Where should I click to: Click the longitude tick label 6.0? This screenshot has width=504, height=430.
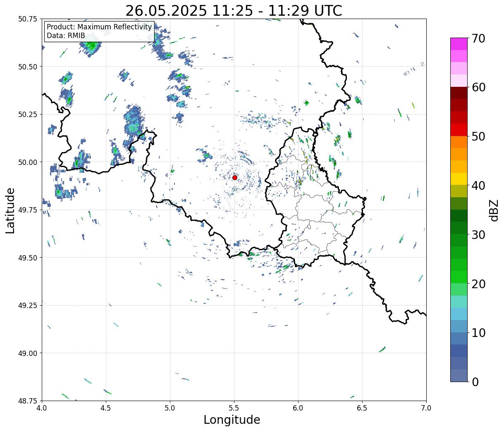coord(298,408)
